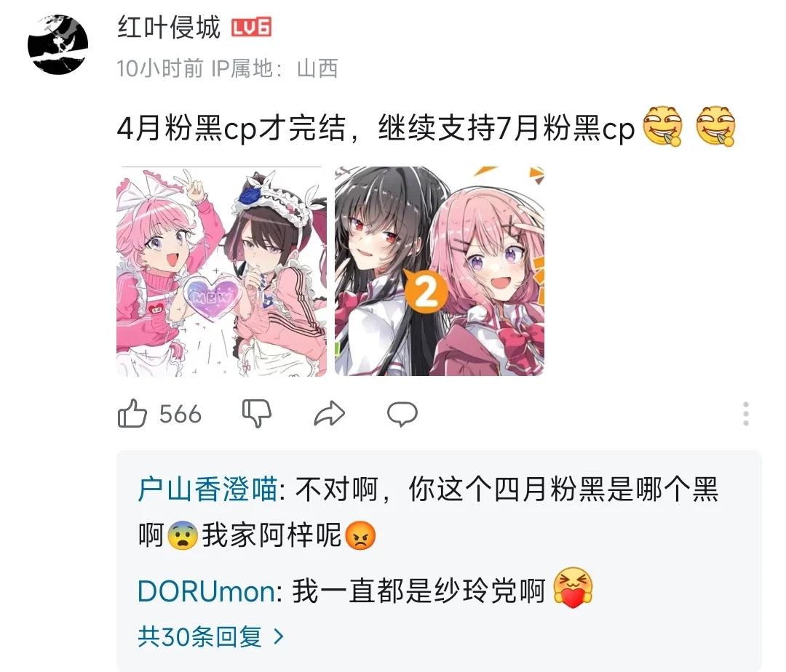
Task: Tap the reply text 我一直都是纱玲党啊
Action: pyautogui.click(x=419, y=591)
